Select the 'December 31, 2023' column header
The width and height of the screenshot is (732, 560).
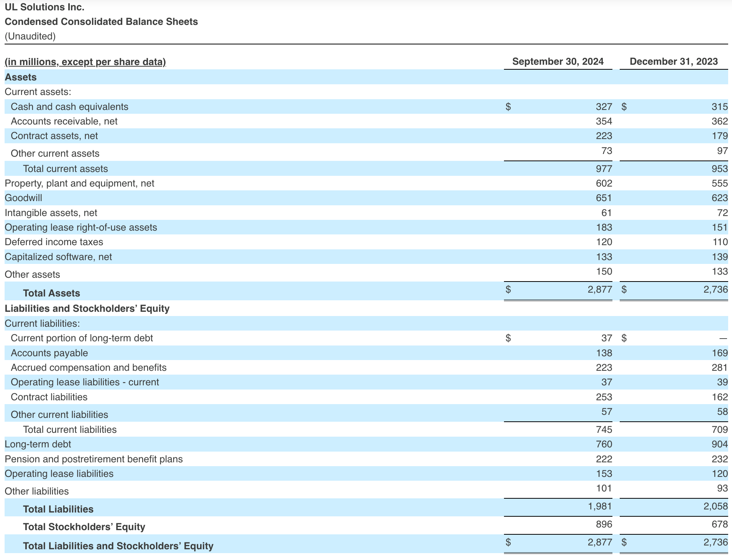[x=674, y=61]
